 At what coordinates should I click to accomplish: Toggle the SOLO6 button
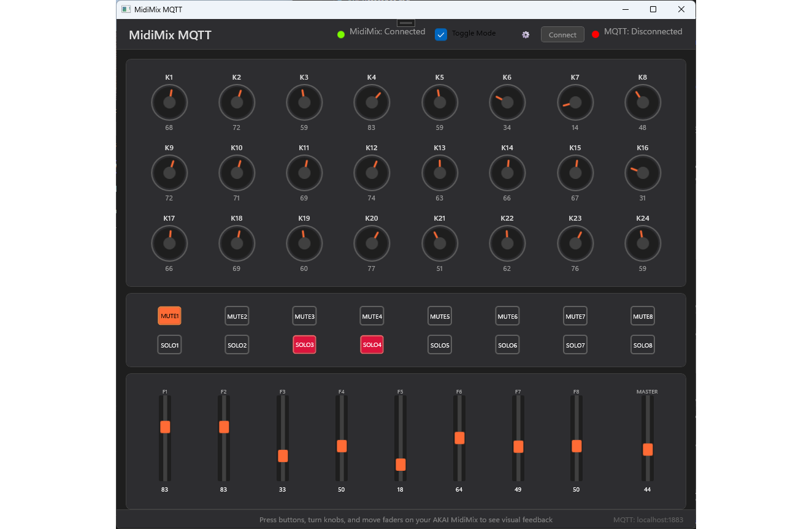pos(507,345)
